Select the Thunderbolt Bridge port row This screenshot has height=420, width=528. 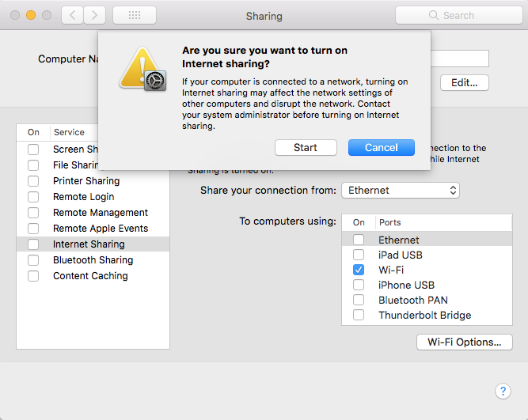click(424, 316)
